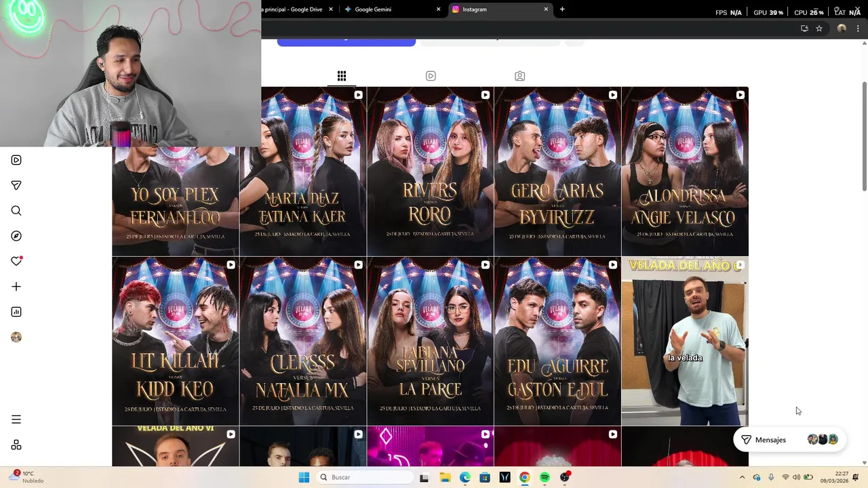Click the microphone tray icon
The image size is (868, 488).
(771, 477)
